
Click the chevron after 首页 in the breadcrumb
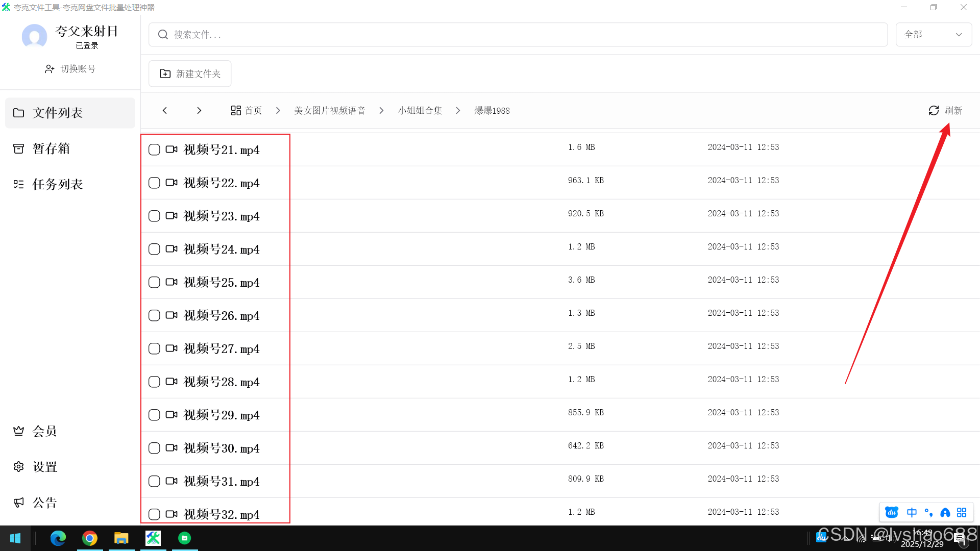pos(278,111)
